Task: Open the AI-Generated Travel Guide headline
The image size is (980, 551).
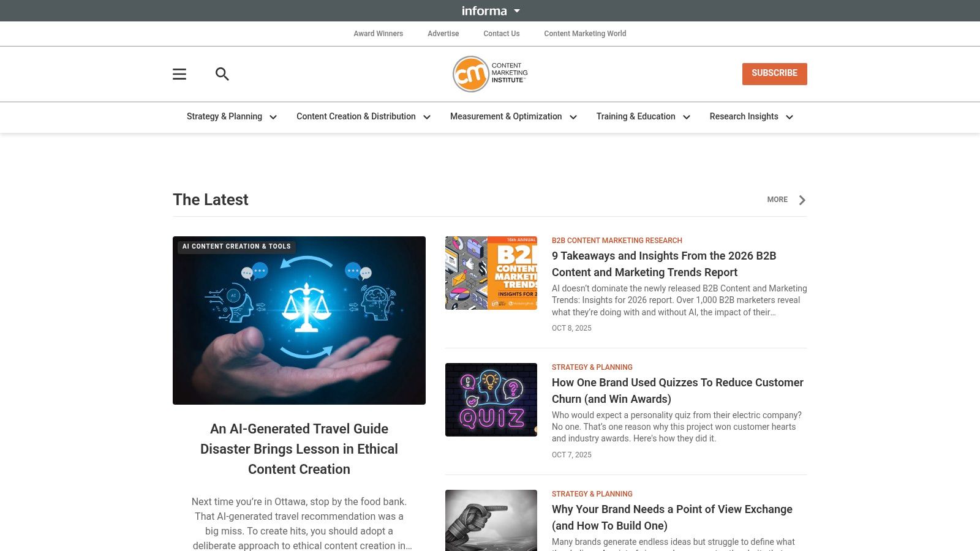Action: click(x=299, y=449)
